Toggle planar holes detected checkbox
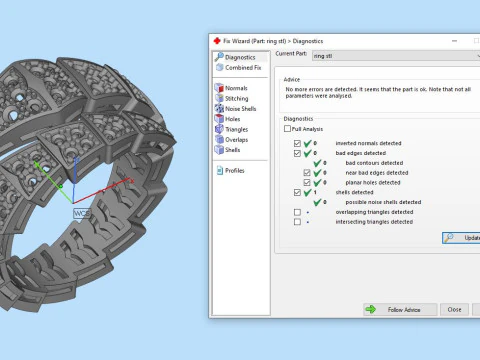 coord(307,183)
